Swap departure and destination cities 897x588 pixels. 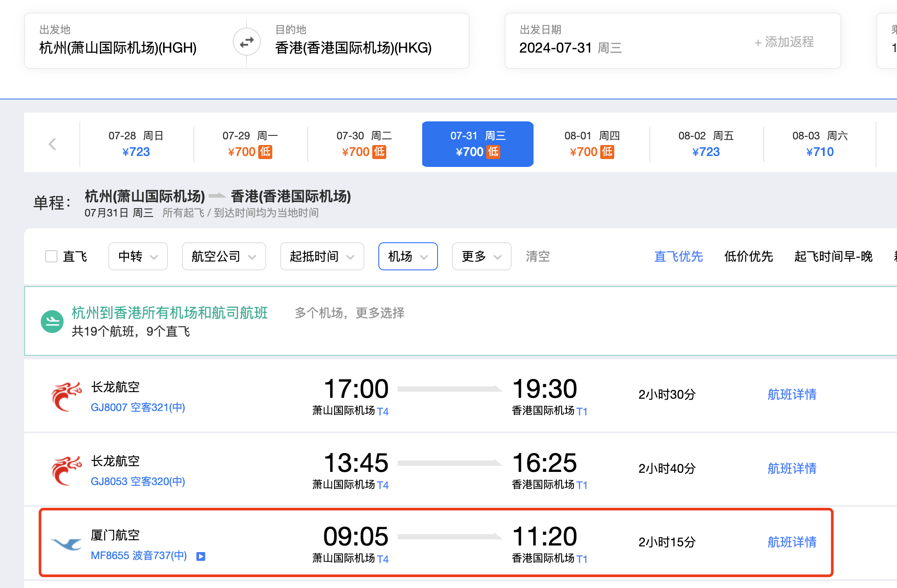[247, 42]
